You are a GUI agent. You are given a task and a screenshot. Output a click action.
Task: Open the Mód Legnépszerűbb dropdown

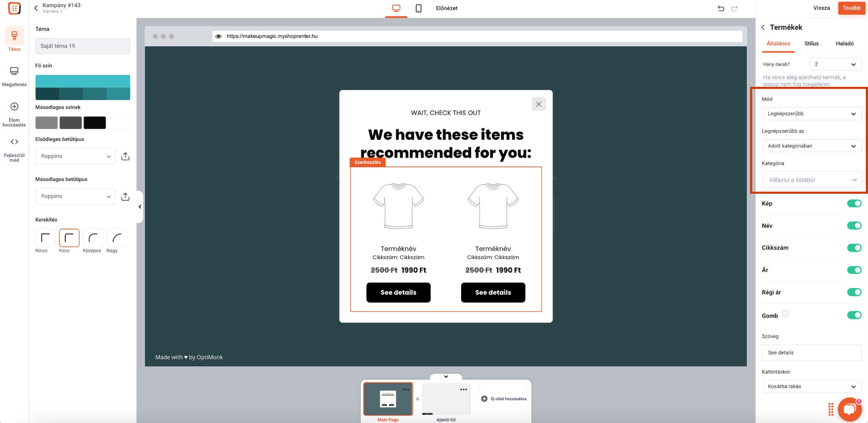coord(812,114)
